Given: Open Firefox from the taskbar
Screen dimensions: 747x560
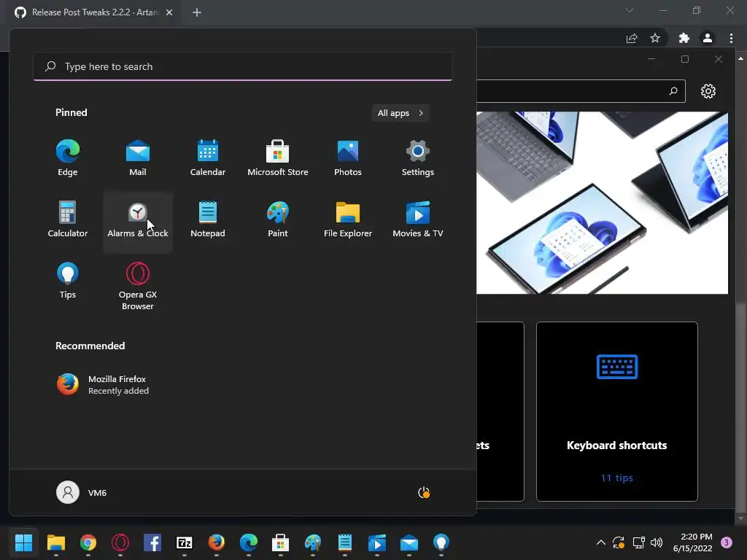Looking at the screenshot, I should (x=216, y=542).
